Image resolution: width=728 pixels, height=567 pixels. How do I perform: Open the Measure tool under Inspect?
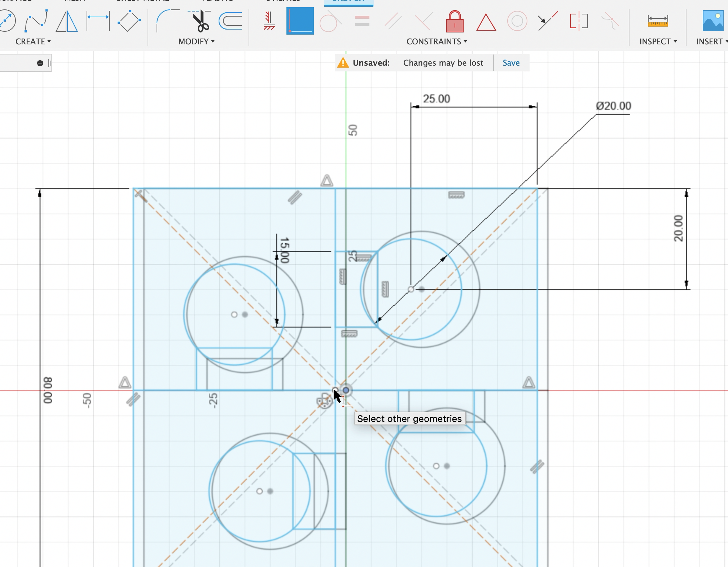click(x=657, y=22)
